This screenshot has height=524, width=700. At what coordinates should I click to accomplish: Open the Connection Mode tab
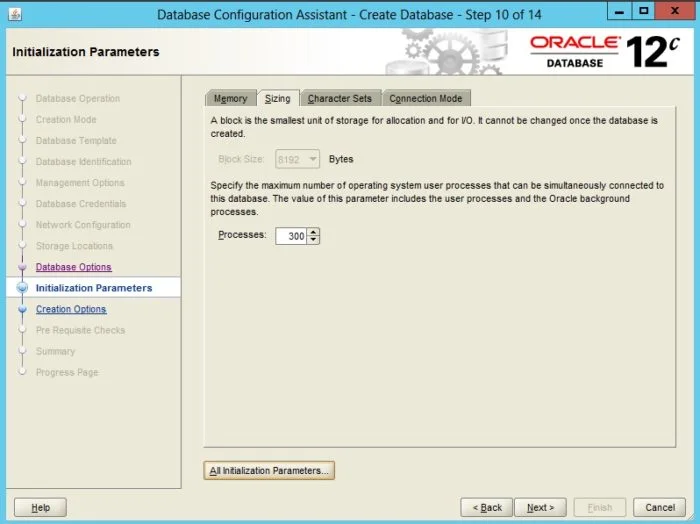[425, 98]
